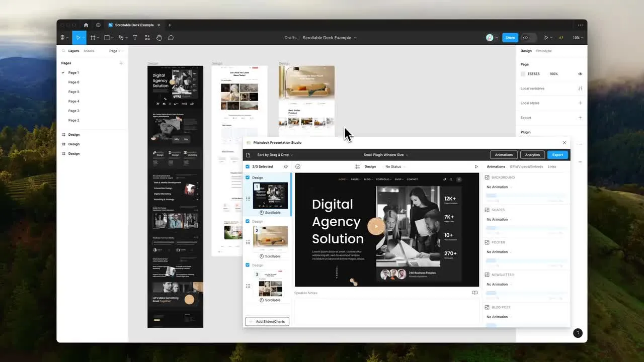Open Sort by Drag & Drop dropdown
The width and height of the screenshot is (644, 362).
point(275,155)
